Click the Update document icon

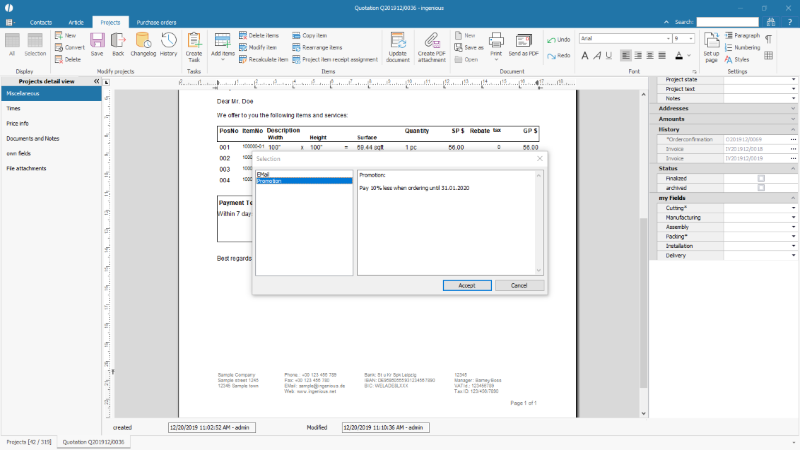click(397, 46)
